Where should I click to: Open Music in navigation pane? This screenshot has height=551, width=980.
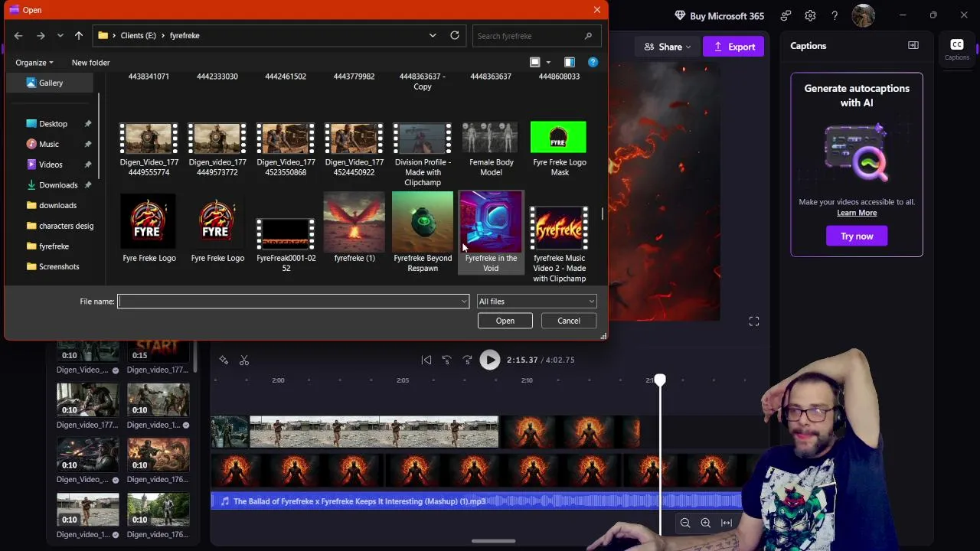49,144
